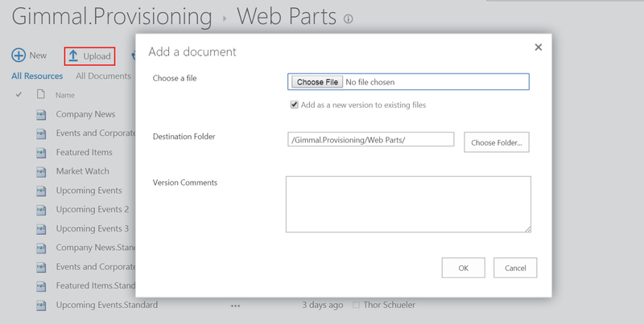Viewport: 644px width, 324px height.
Task: Cancel the Add a document dialog
Action: 515,268
